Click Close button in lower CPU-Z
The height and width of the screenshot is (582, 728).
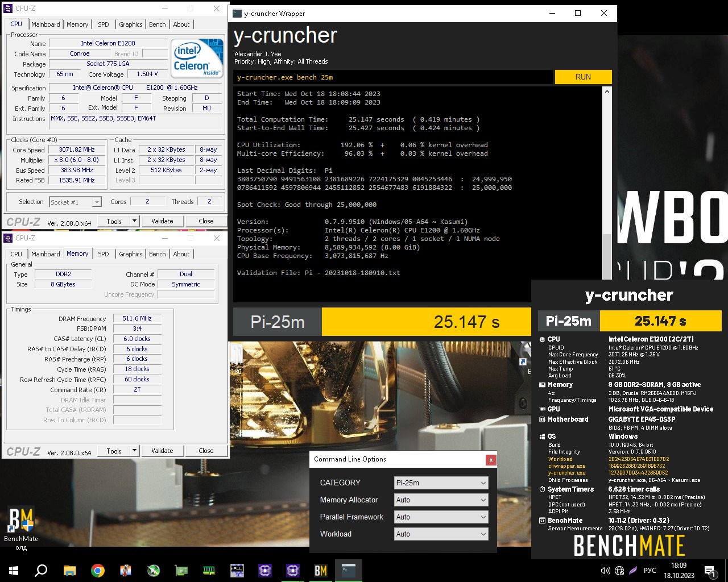pos(206,451)
